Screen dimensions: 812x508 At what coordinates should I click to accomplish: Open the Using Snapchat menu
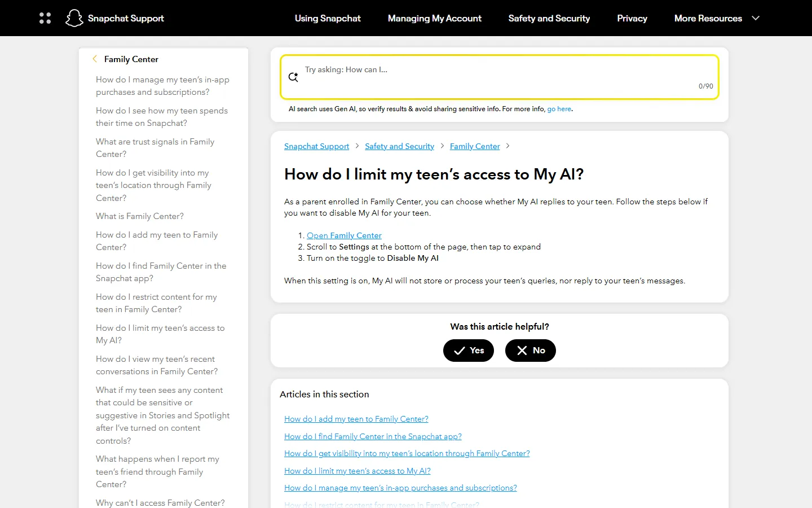[328, 18]
